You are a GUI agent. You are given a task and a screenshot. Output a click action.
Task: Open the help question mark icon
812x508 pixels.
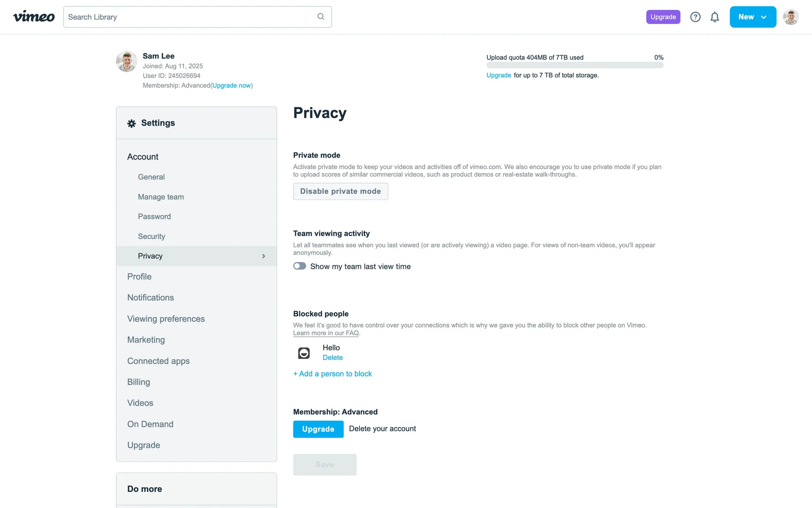(x=695, y=17)
